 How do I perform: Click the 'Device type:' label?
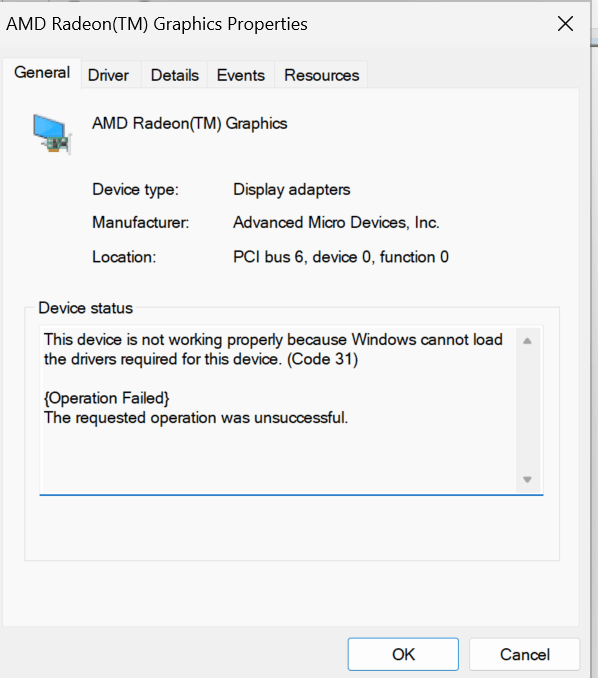(135, 189)
